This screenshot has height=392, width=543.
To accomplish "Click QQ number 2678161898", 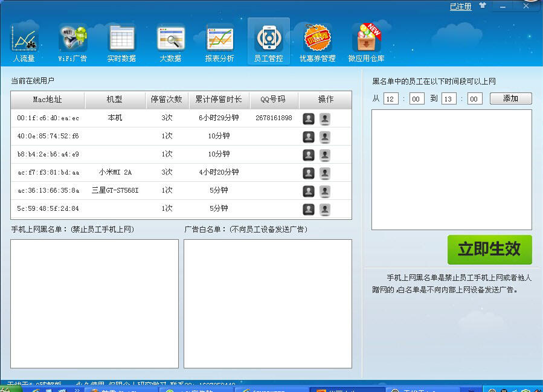I will pos(274,118).
